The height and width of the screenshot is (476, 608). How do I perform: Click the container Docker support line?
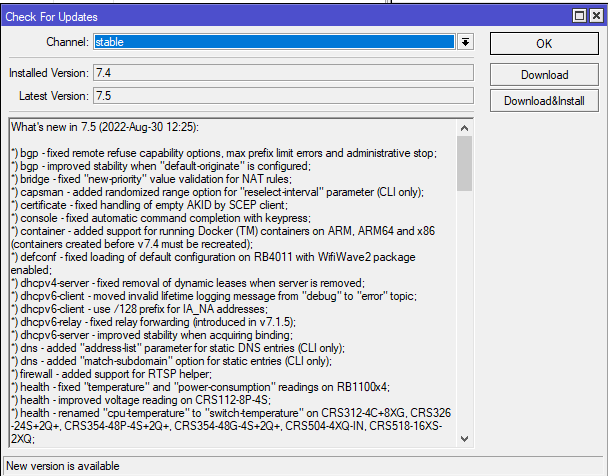[223, 238]
